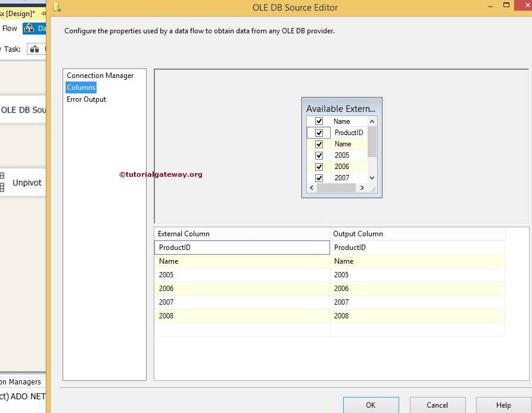
Task: Select the Columns page
Action: point(81,87)
